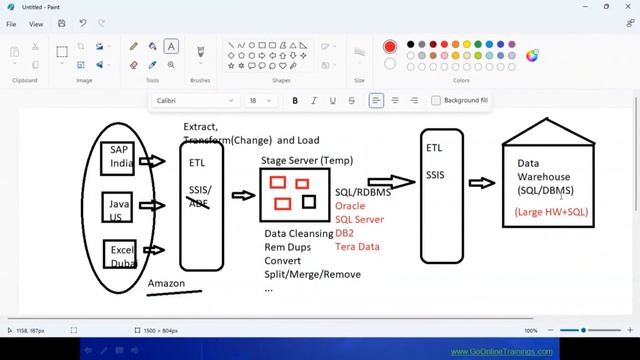Click the Rotate image icon
The image size is (640, 360).
[100, 46]
